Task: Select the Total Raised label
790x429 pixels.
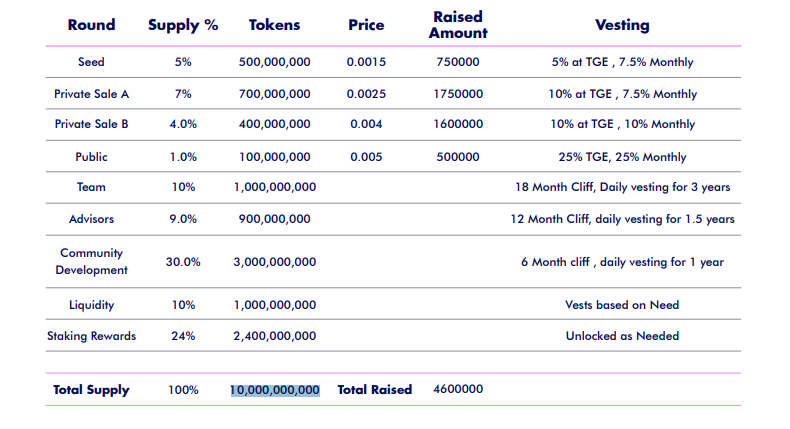Action: point(375,390)
